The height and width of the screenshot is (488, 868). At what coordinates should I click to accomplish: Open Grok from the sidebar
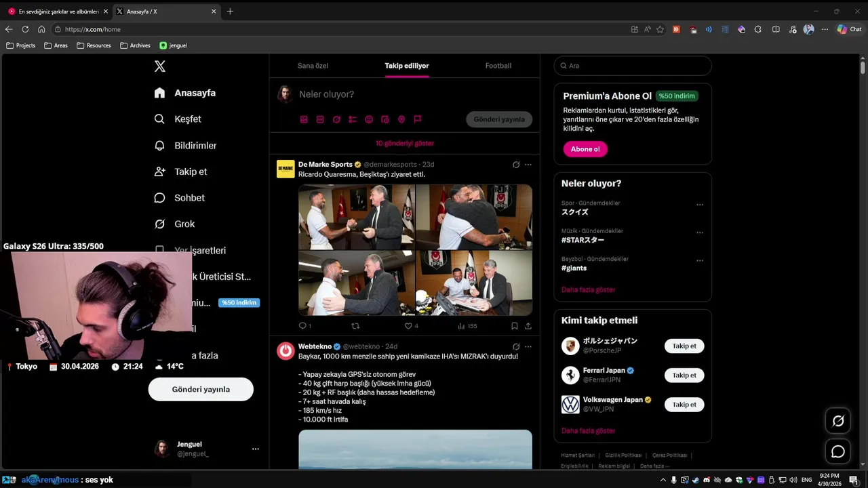(x=174, y=224)
